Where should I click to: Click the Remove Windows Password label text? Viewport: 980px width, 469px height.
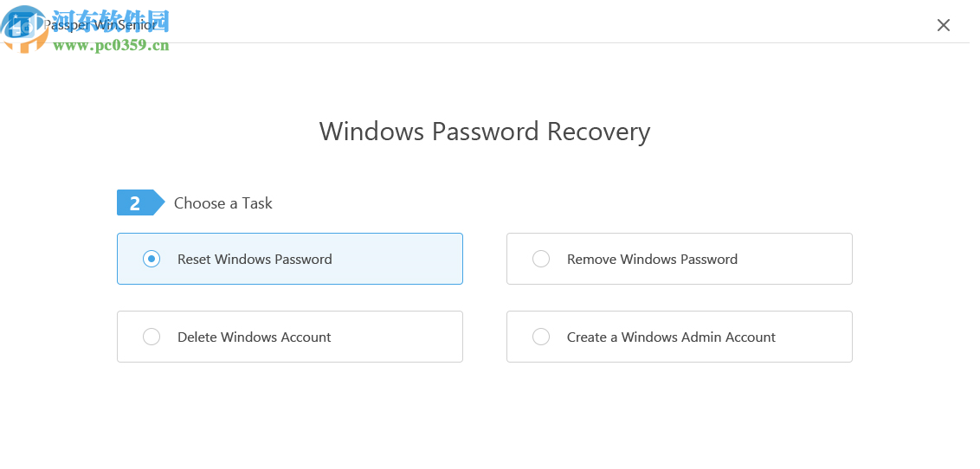[x=652, y=259]
